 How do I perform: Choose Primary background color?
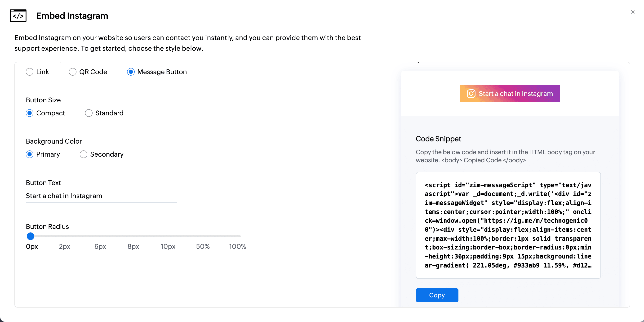point(30,154)
